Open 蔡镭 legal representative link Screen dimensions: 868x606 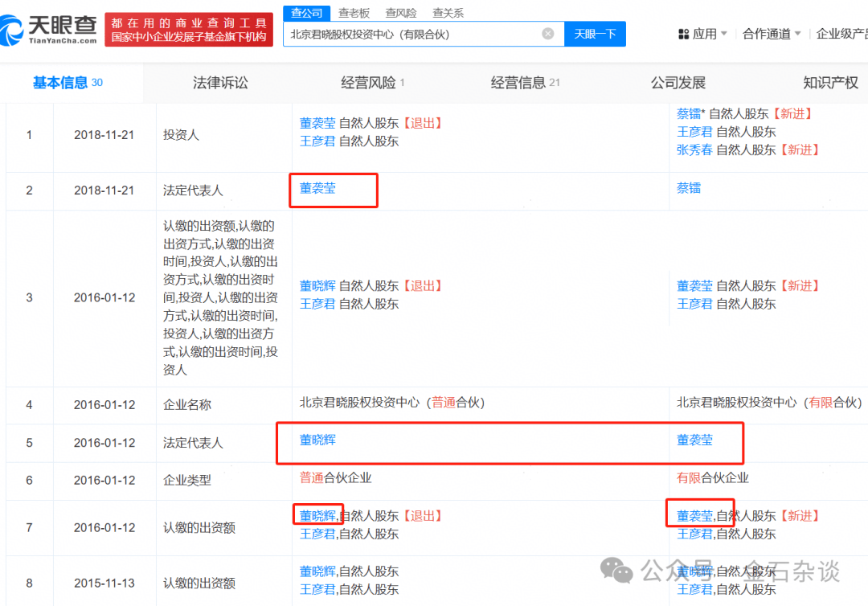tap(689, 187)
